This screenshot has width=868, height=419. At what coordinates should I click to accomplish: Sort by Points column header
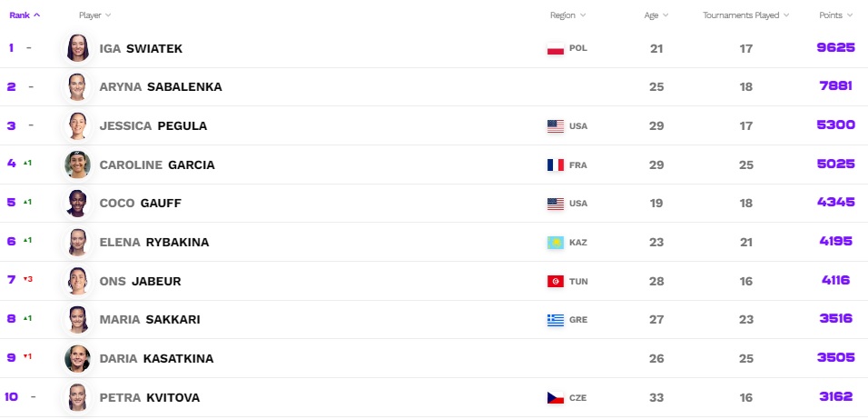pyautogui.click(x=835, y=15)
